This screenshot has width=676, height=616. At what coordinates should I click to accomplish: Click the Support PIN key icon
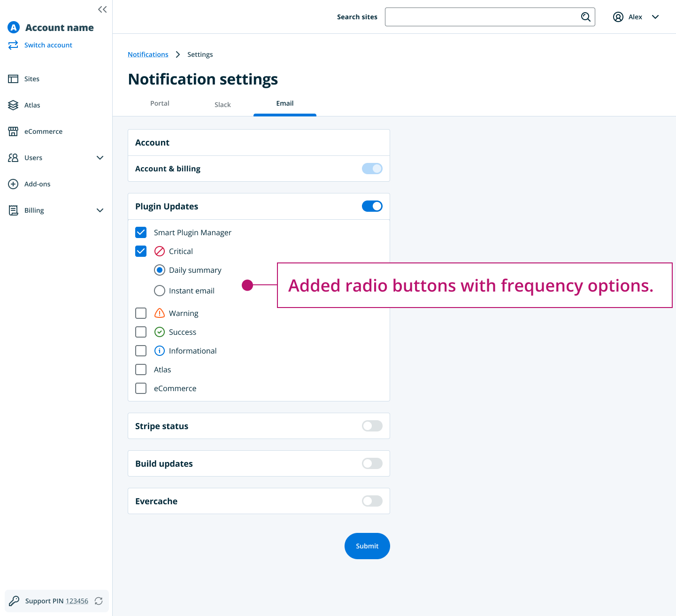pos(14,601)
